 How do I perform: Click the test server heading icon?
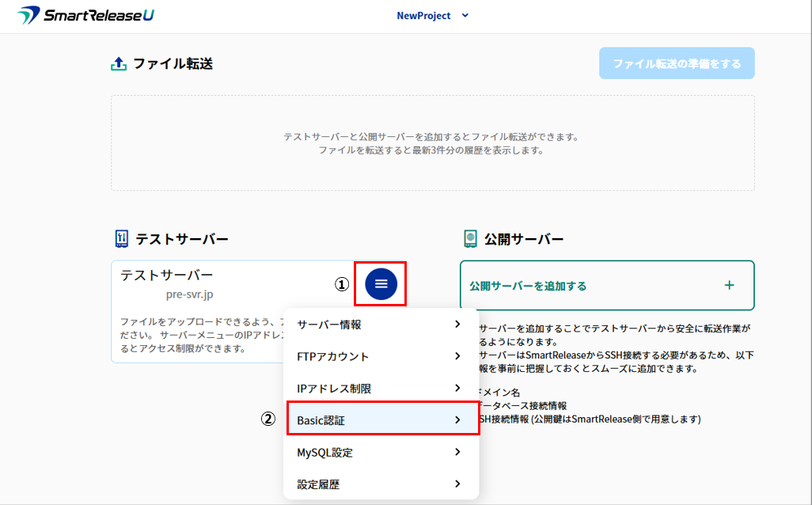(x=120, y=238)
